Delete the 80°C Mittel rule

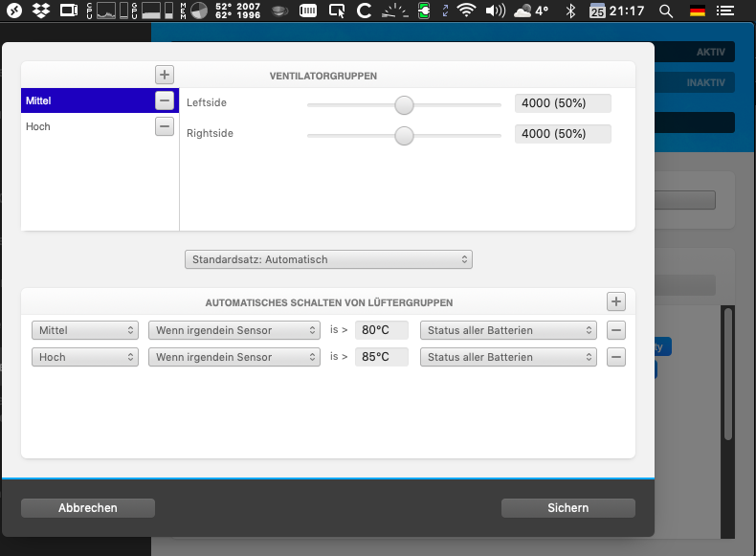[x=615, y=330]
